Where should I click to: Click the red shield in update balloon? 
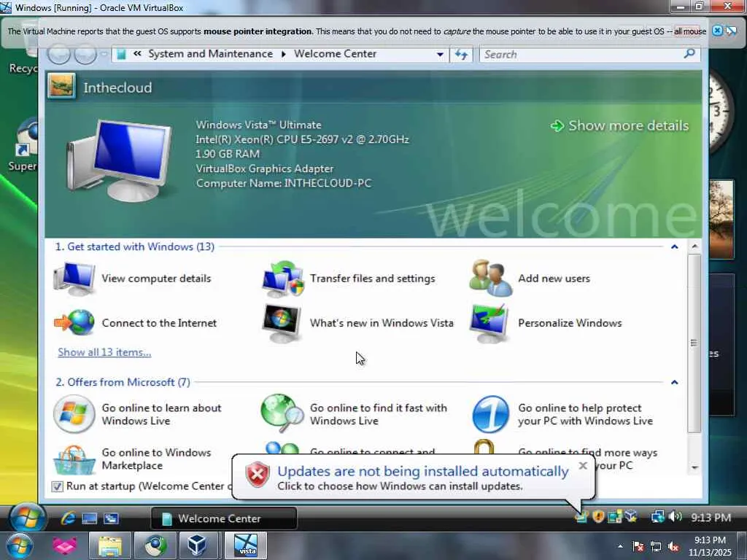click(258, 475)
